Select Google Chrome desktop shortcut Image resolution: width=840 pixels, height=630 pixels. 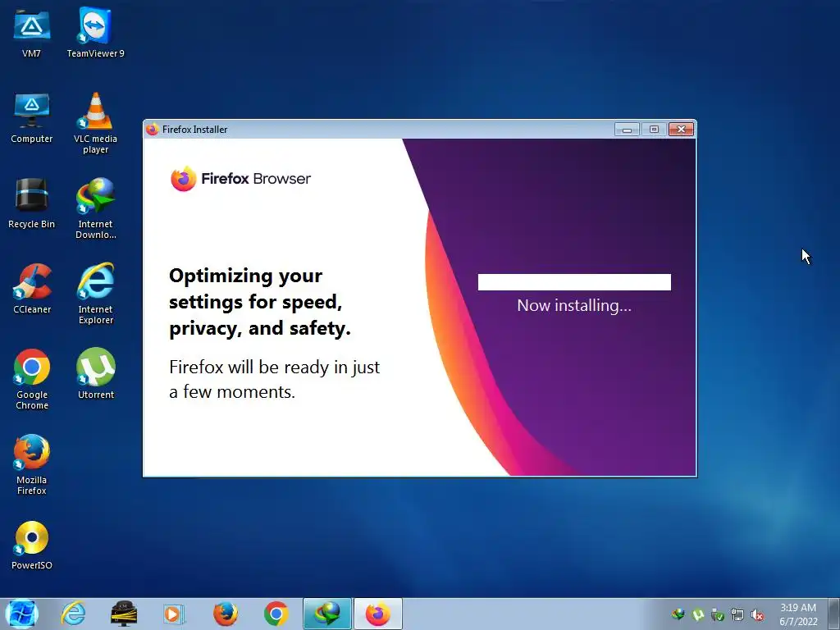[x=32, y=379]
